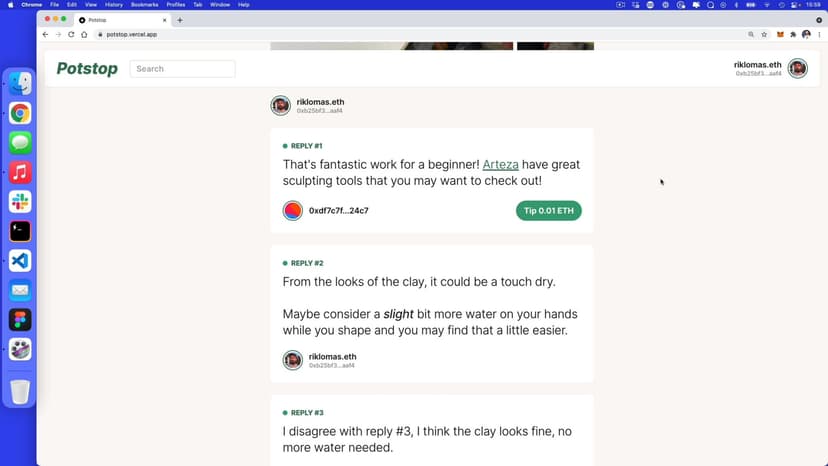The height and width of the screenshot is (466, 828).
Task: Launch Visual Studio Code from the dock
Action: click(20, 260)
